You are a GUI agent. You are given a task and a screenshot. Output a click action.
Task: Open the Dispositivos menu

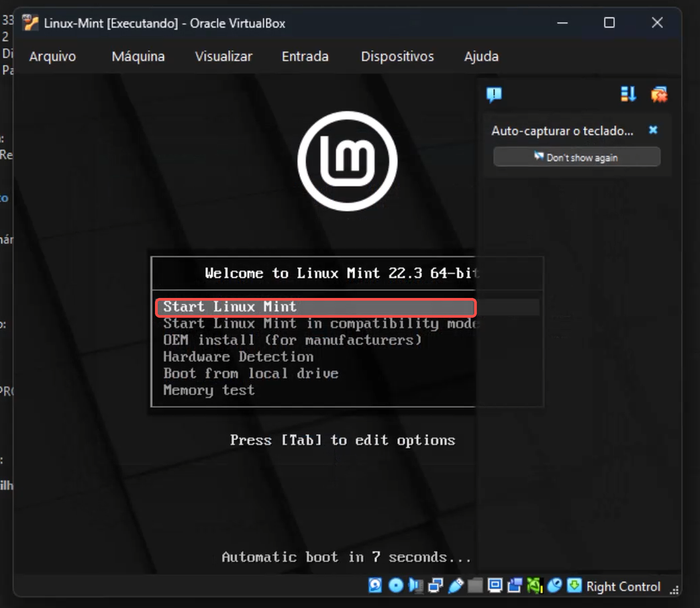(397, 56)
